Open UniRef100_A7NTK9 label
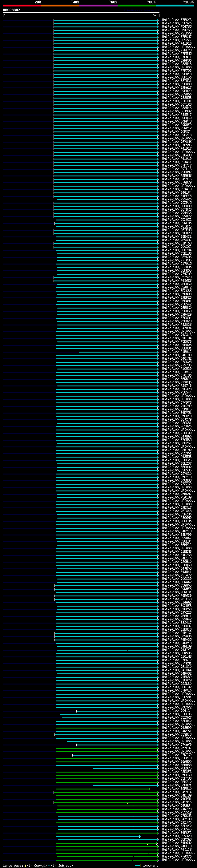 tap(177, 755)
